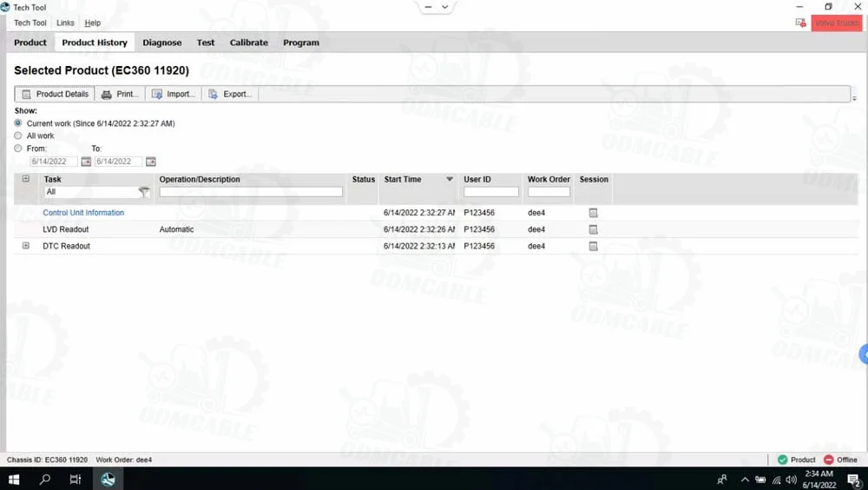Open session icon for DTC Readout
The height and width of the screenshot is (490, 868).
pyautogui.click(x=593, y=246)
